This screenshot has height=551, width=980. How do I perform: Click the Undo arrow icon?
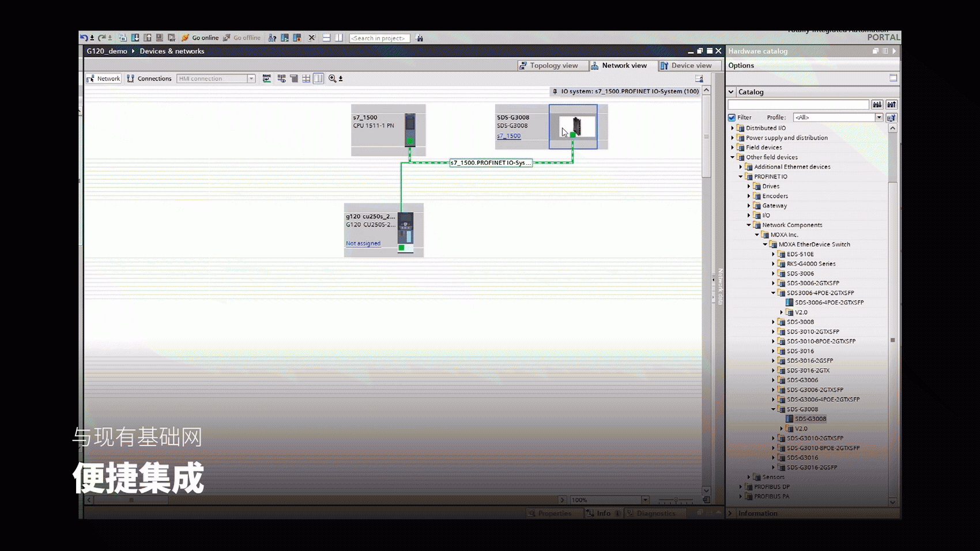84,38
